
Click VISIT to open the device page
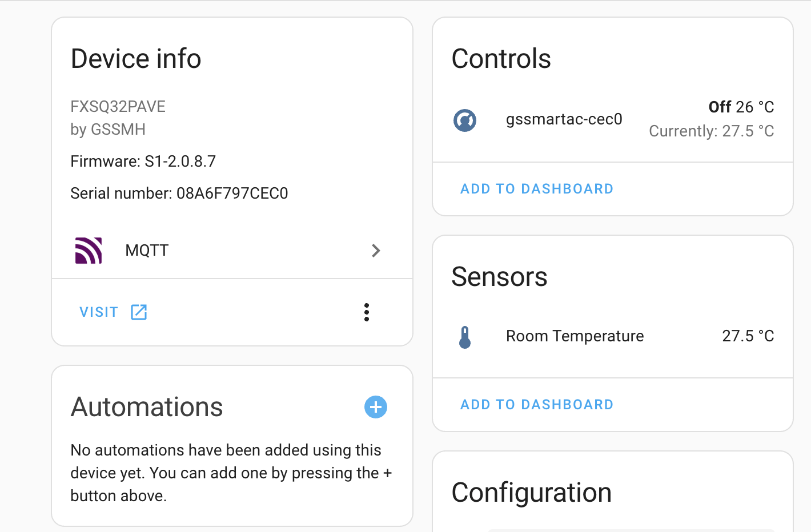coord(98,312)
